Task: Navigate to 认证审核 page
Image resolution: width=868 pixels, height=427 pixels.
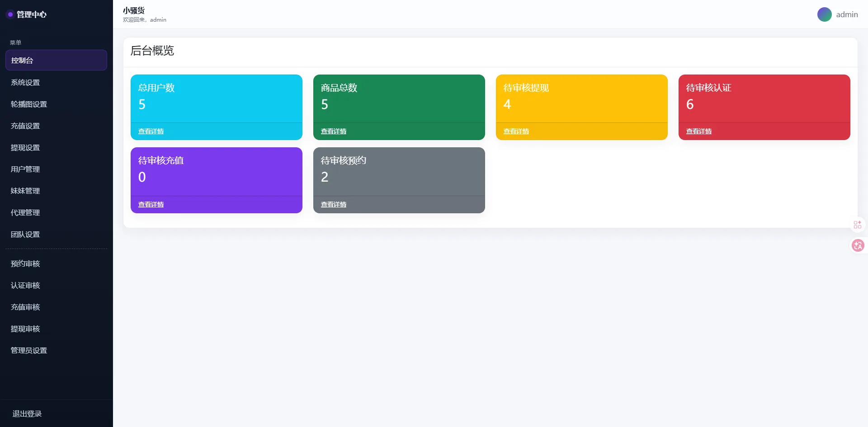Action: (25, 285)
